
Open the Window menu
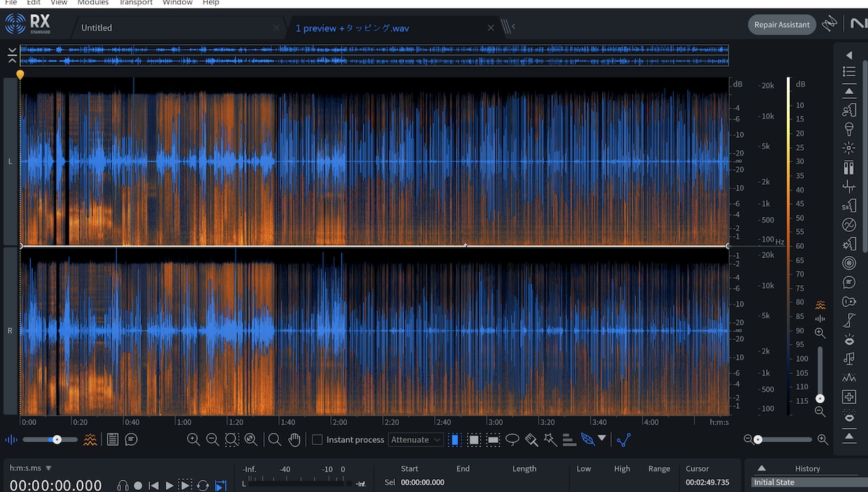point(177,3)
